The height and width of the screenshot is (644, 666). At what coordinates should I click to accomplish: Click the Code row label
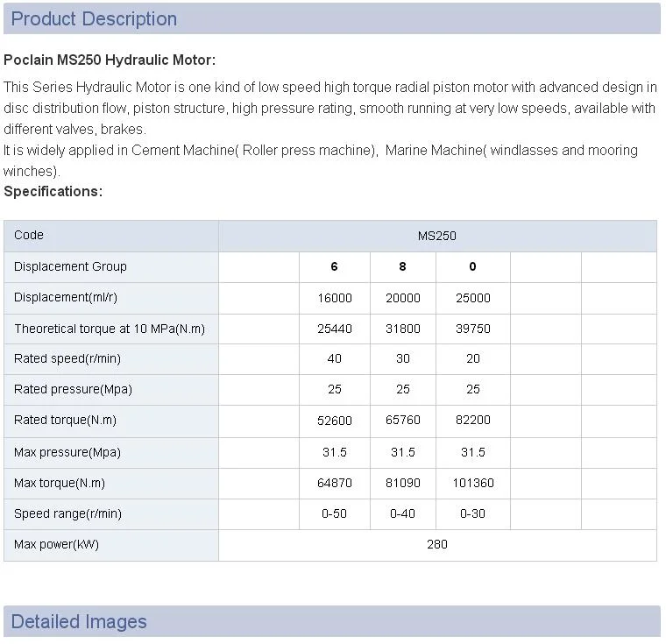click(29, 235)
